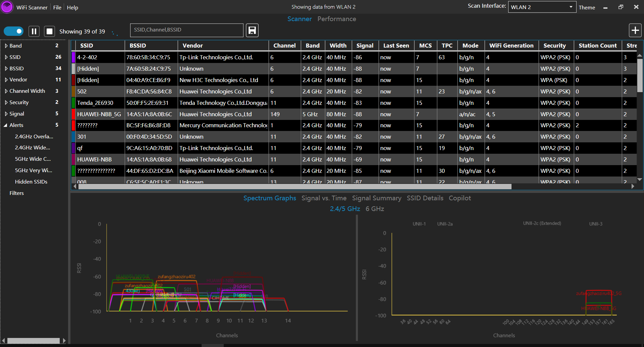Open the Scan Interface WLAN 2 dropdown
This screenshot has height=347, width=644.
(542, 7)
